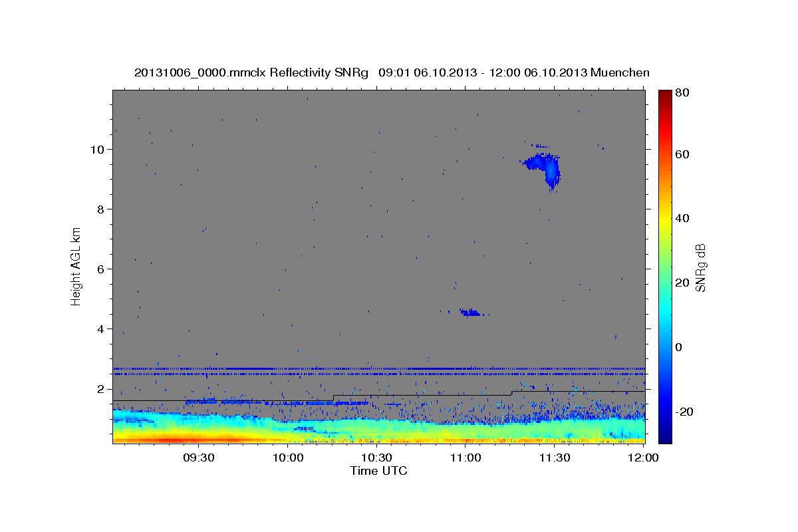Click the 10:00 time tick label
798x532 pixels.
[x=288, y=458]
